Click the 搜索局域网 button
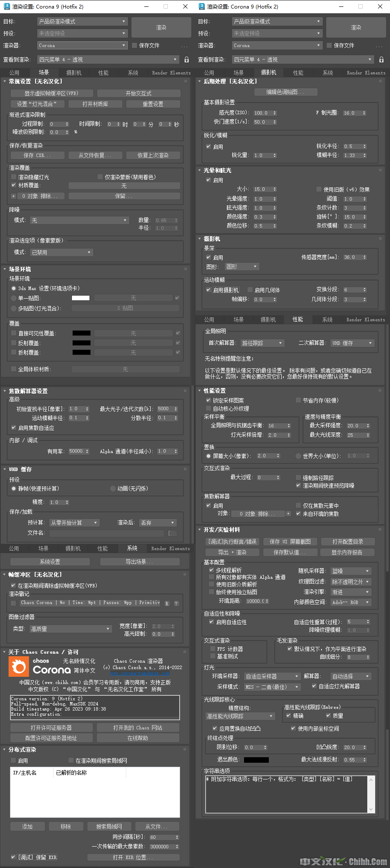The height and width of the screenshot is (868, 390). click(x=109, y=827)
